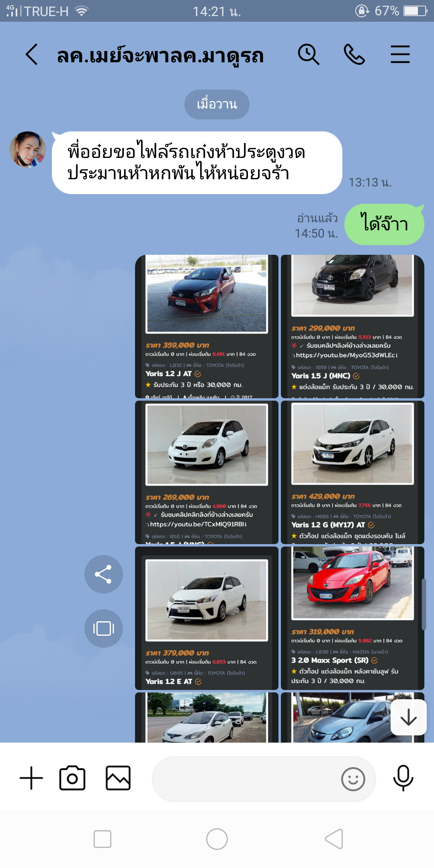Open the photo gallery icon
434x868 pixels.
tap(118, 778)
